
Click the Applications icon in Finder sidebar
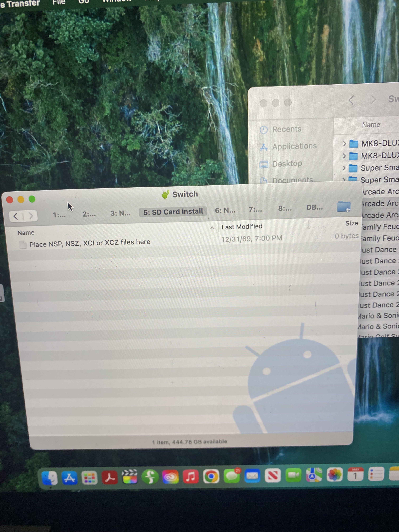[264, 147]
